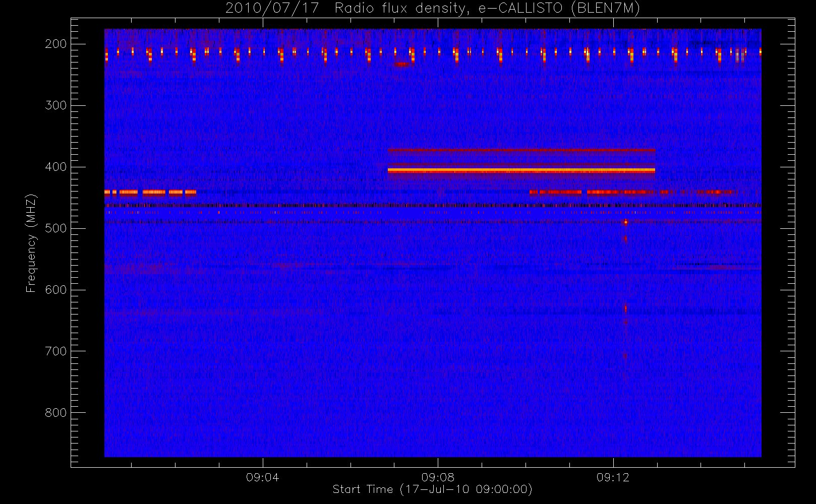Click the 09:08 time tick label

[x=438, y=477]
